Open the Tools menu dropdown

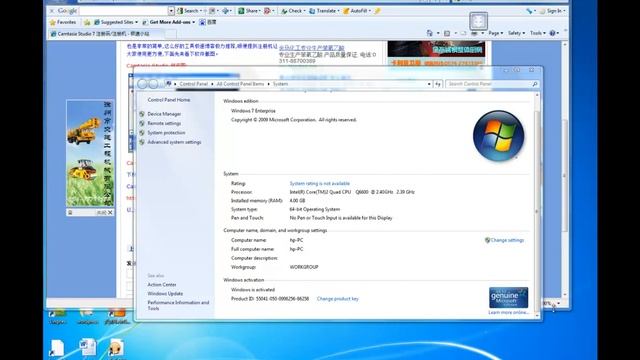pyautogui.click(x=538, y=33)
